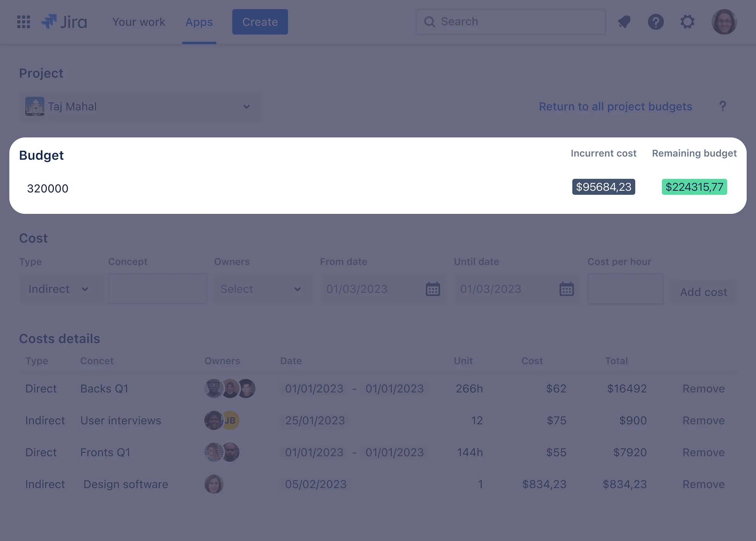
Task: Remove the Backs Q1 cost row
Action: pyautogui.click(x=703, y=389)
